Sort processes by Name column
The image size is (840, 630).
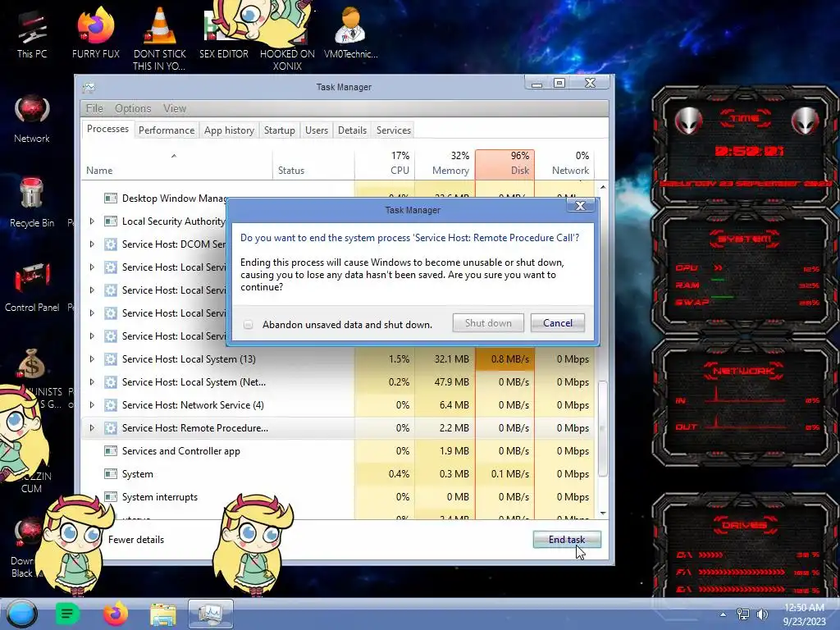[x=177, y=164]
